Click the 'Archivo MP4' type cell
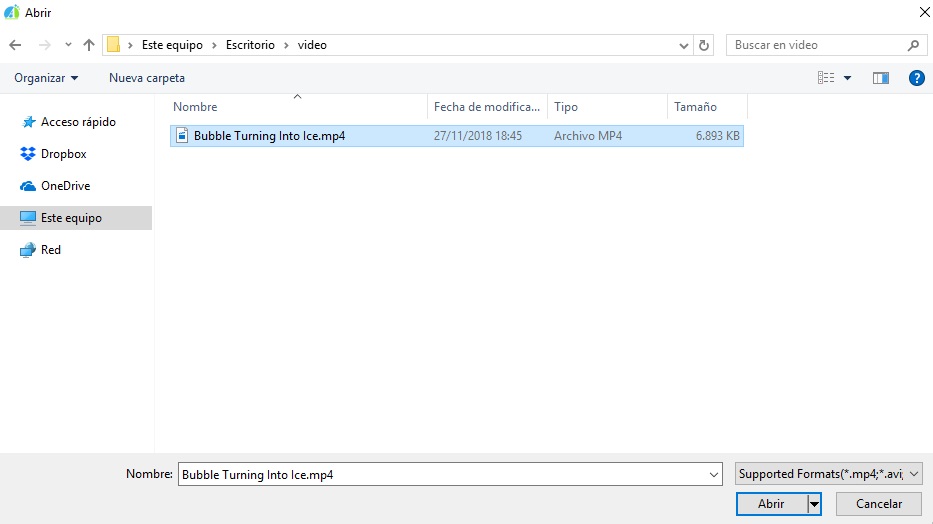Viewport: 933px width, 524px height. 588,136
